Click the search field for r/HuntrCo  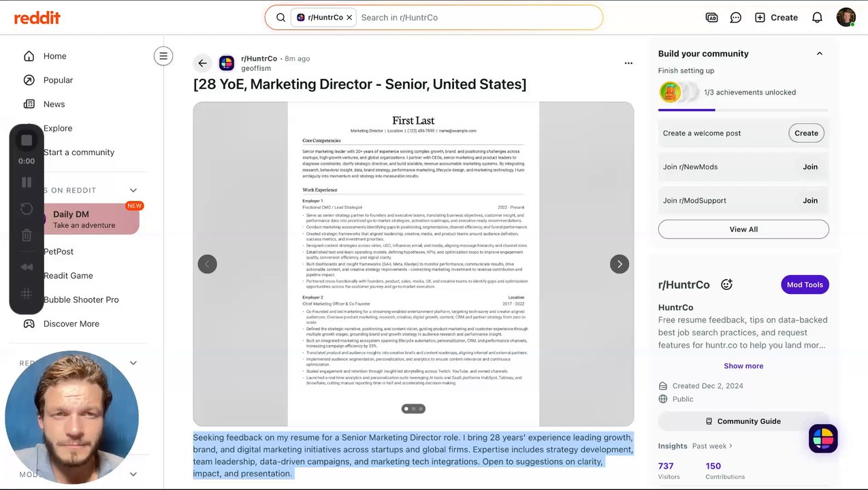[477, 18]
